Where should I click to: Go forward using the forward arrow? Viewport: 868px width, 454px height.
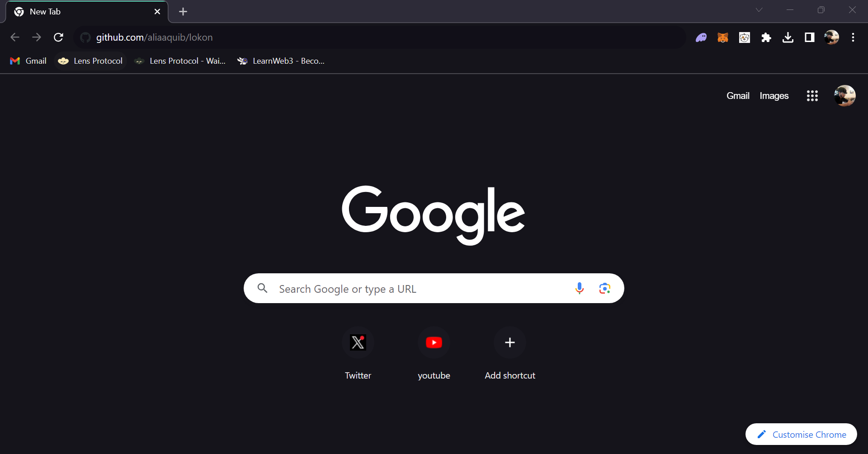[x=37, y=37]
